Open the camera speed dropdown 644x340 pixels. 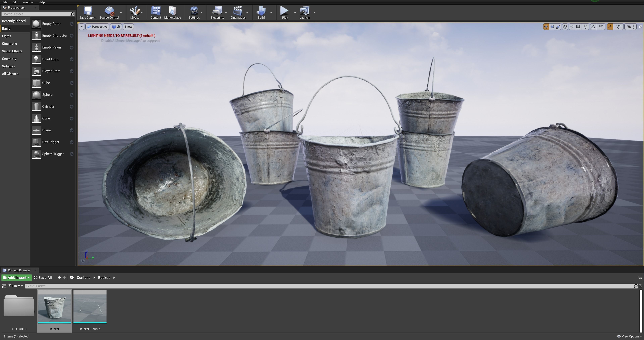(631, 27)
